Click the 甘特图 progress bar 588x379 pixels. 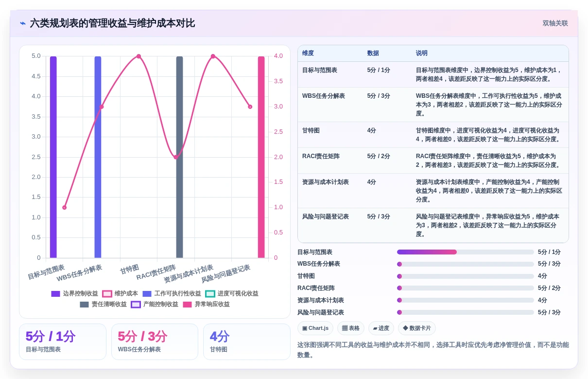tap(466, 276)
